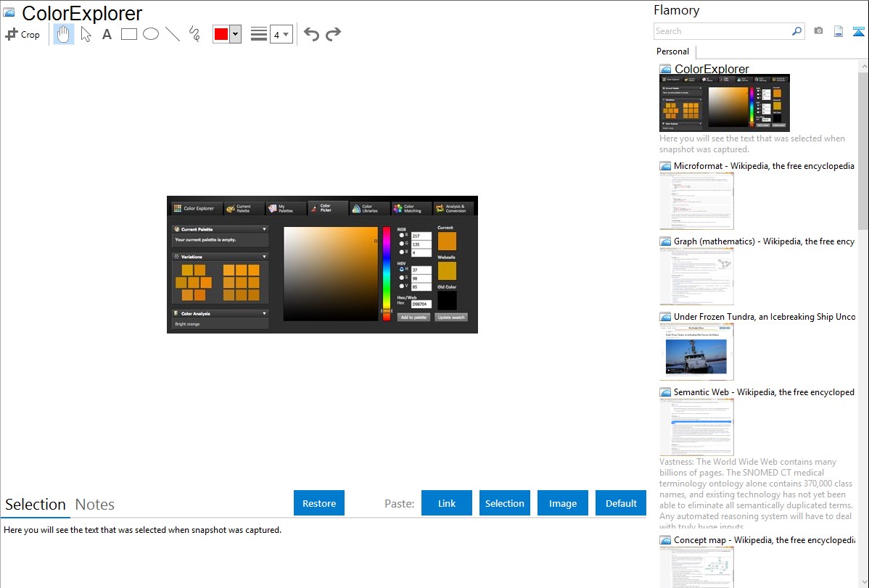869x588 pixels.
Task: Select the S radio button in large preview
Action: [x=402, y=278]
